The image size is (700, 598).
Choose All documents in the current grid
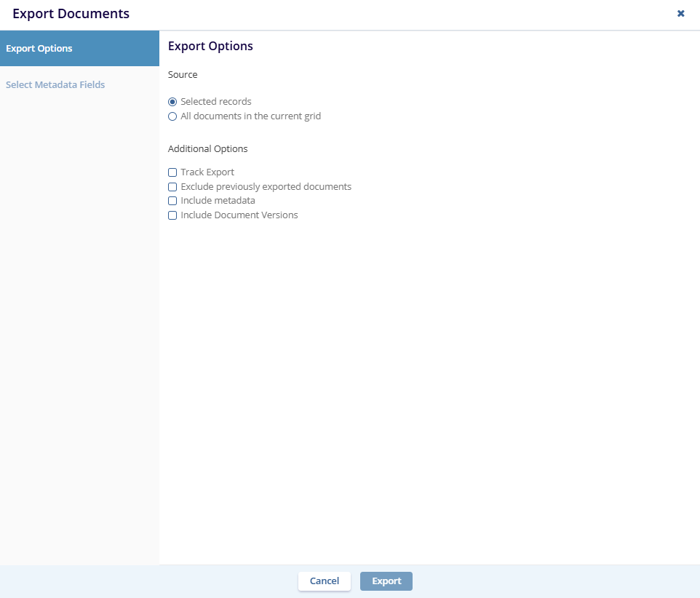pos(172,116)
